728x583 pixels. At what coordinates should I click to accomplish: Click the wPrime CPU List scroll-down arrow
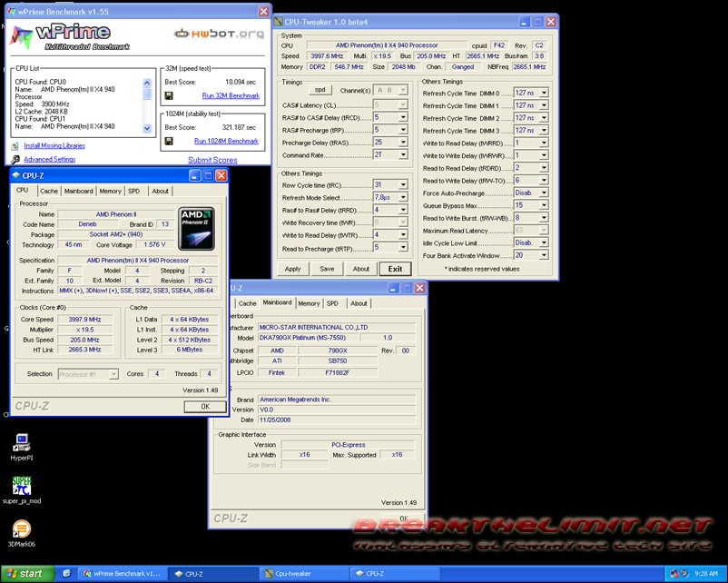click(147, 128)
